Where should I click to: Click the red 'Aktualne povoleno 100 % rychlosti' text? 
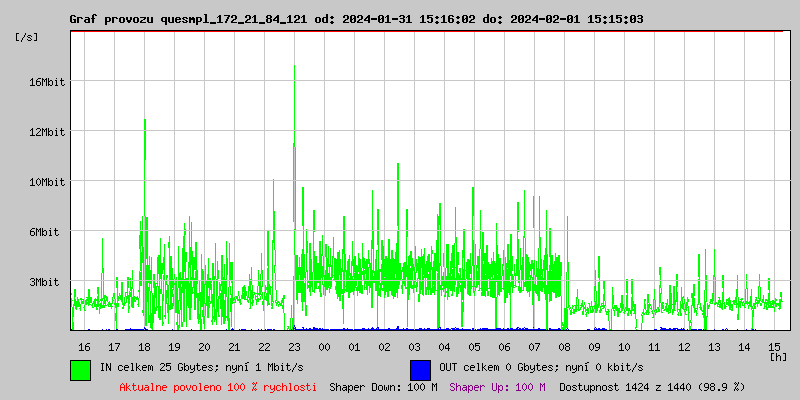(x=218, y=387)
